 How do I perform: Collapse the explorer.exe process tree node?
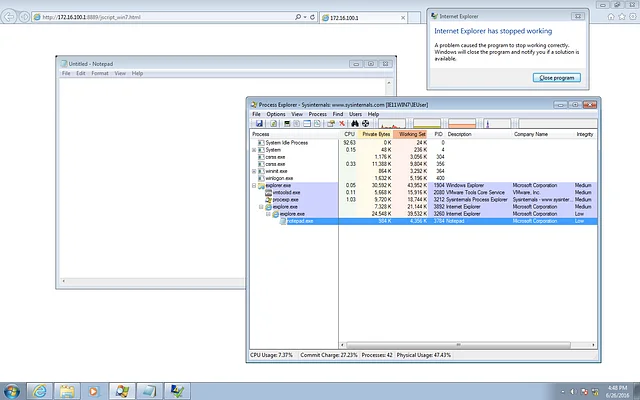(255, 186)
